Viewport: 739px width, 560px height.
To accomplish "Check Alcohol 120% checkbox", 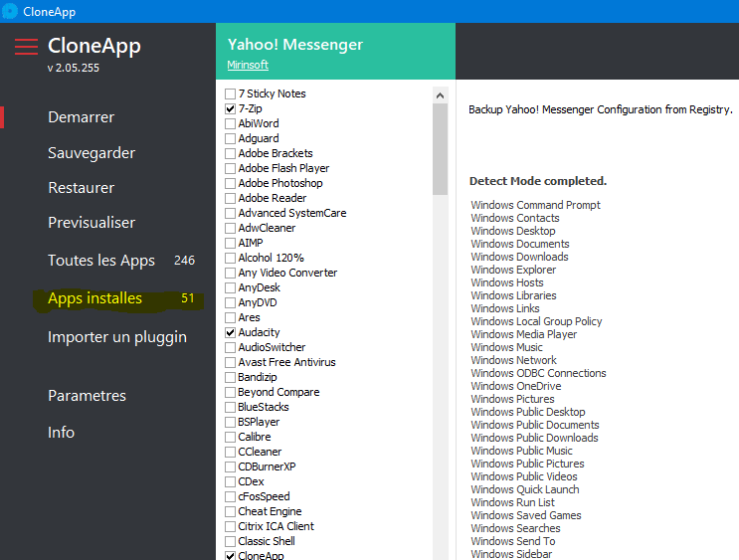I will pyautogui.click(x=230, y=258).
